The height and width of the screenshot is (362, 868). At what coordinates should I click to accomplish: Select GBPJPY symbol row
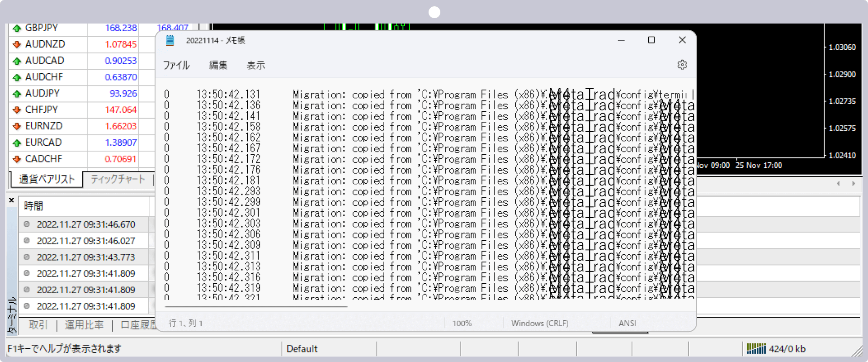(81, 28)
